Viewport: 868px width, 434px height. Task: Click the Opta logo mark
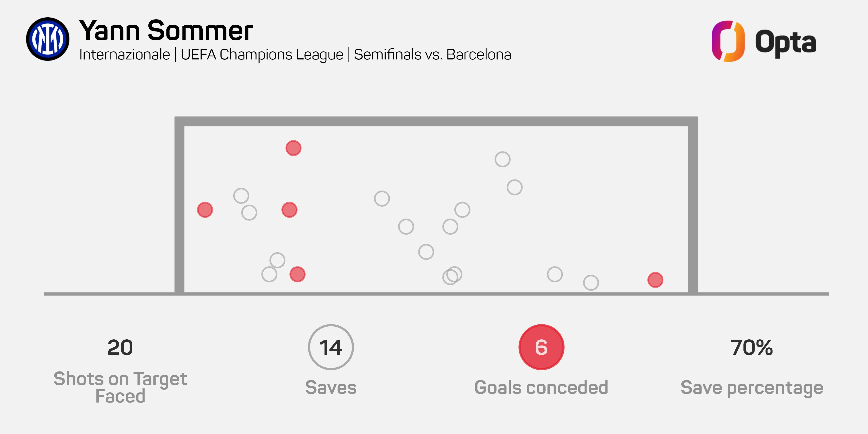tap(728, 41)
